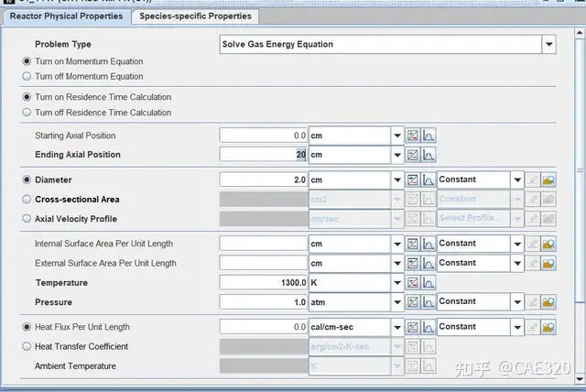Open Diameter Constant profile dropdown
Image resolution: width=586 pixels, height=392 pixels.
(x=517, y=180)
